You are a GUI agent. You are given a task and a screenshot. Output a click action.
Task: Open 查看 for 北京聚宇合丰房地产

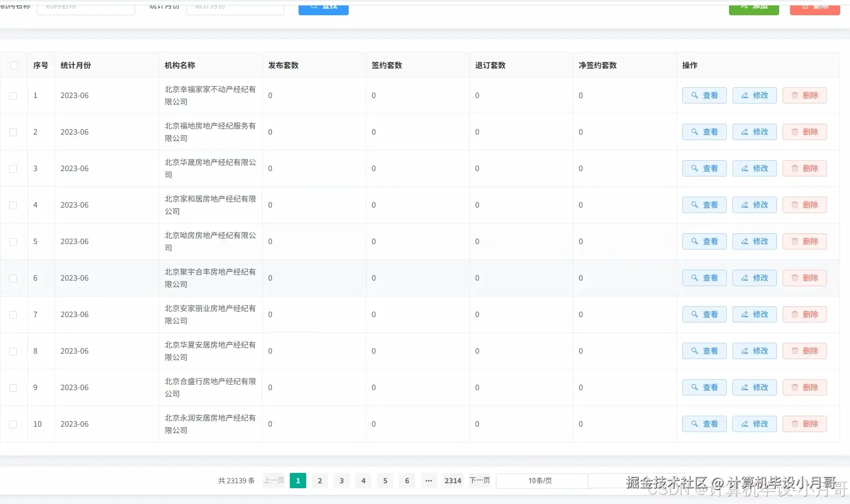[x=704, y=277]
